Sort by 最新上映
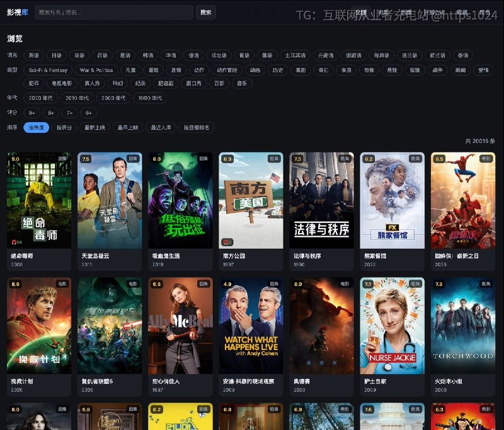504x430 pixels. (x=95, y=128)
